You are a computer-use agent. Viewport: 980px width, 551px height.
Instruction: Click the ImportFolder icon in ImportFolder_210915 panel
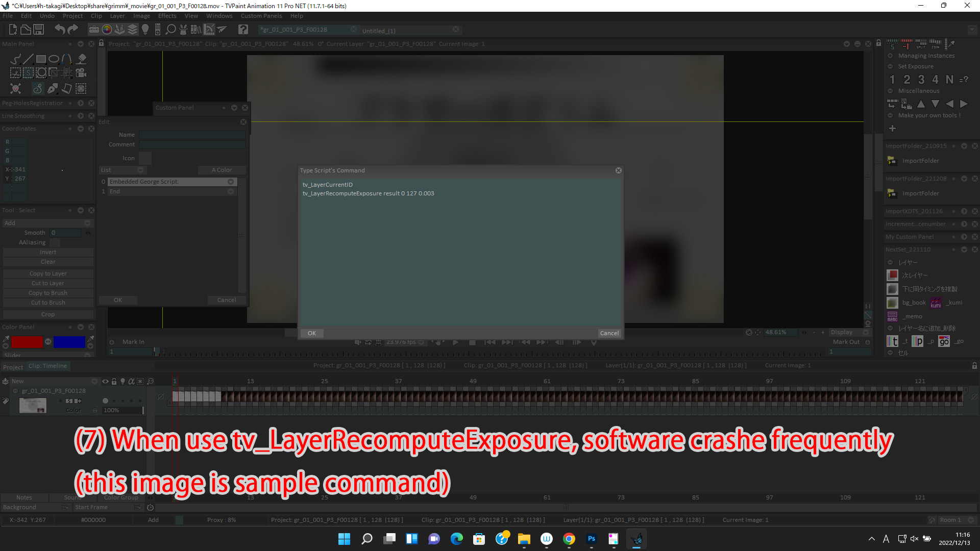pos(892,161)
